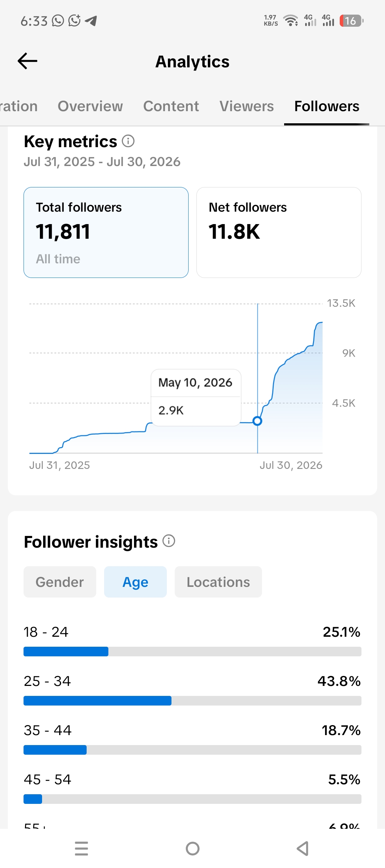385x868 pixels.
Task: Switch to the Content tab
Action: pos(171,106)
